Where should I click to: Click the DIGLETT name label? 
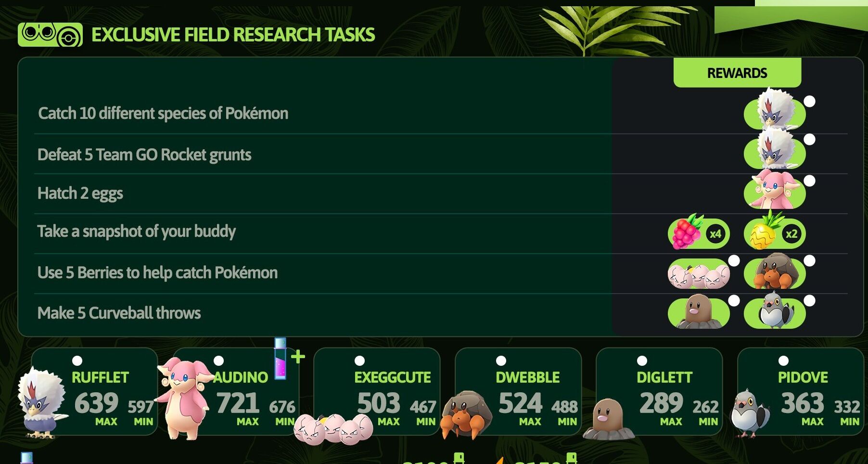point(664,377)
